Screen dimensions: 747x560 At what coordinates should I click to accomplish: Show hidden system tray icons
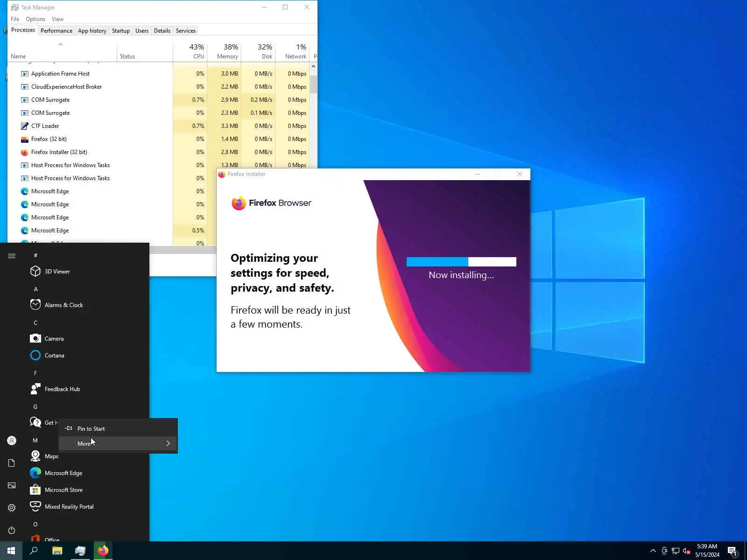click(x=653, y=551)
